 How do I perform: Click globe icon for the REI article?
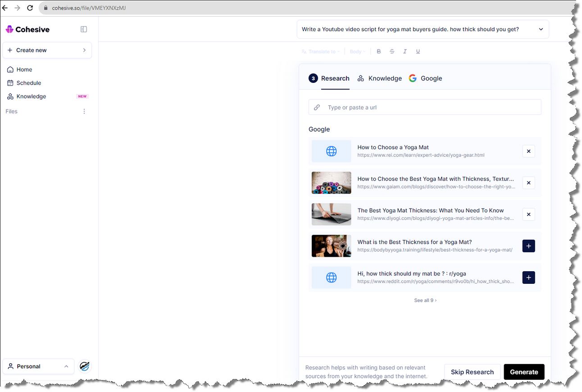[x=332, y=151]
